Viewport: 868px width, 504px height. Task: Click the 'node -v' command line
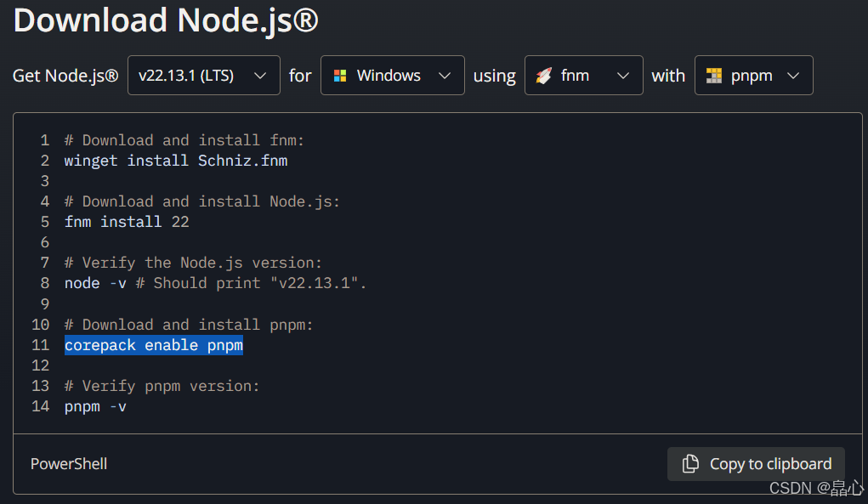click(x=215, y=283)
